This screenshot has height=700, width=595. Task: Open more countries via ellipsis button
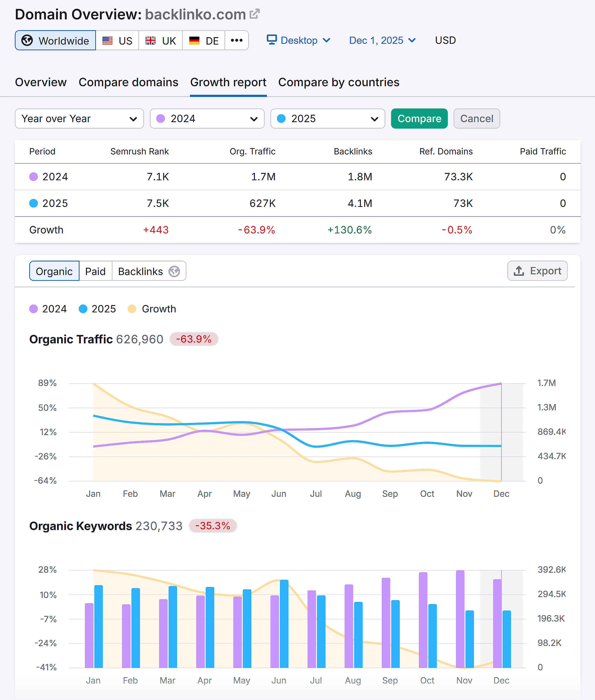237,40
